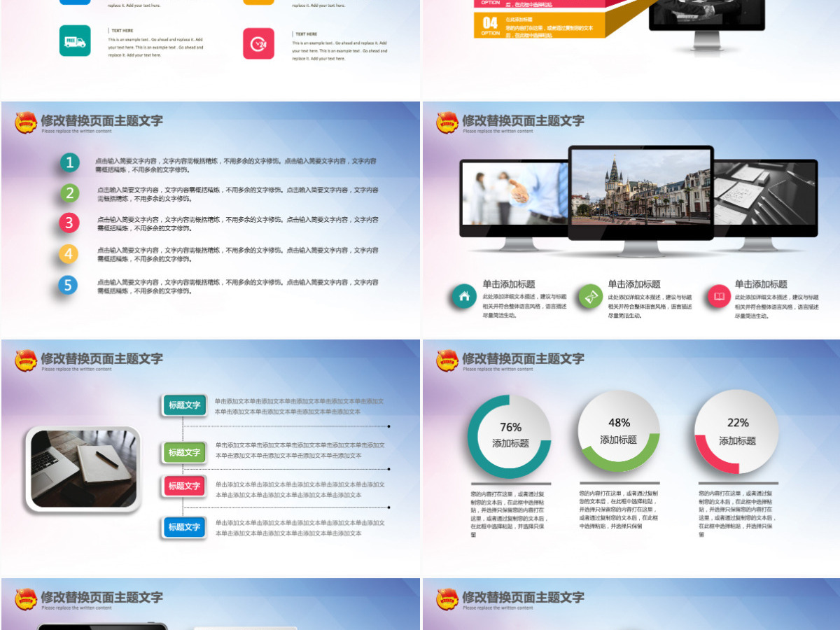Click the paragraph under the 22% chart
The width and height of the screenshot is (840, 630).
coord(737,514)
